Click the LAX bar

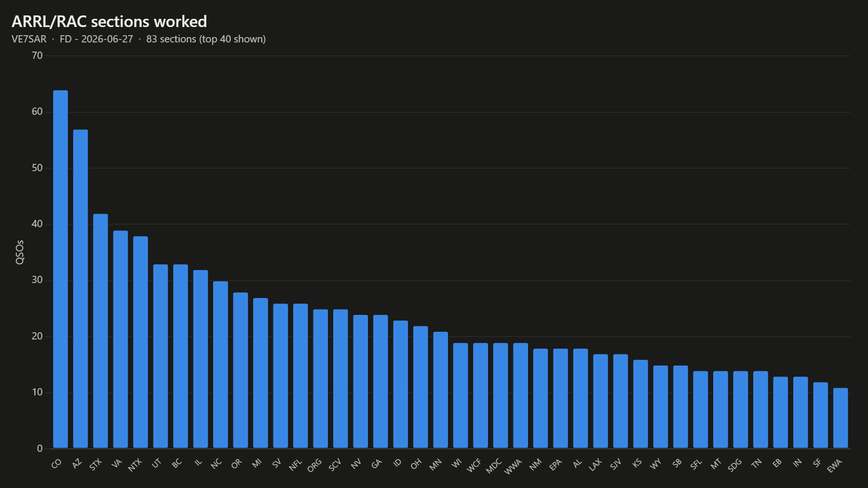pos(601,401)
